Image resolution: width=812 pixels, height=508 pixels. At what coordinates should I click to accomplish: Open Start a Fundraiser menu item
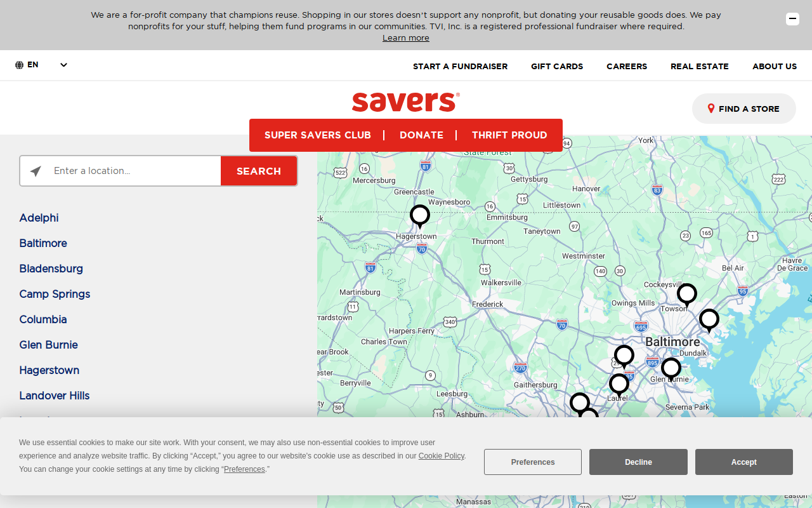click(460, 66)
